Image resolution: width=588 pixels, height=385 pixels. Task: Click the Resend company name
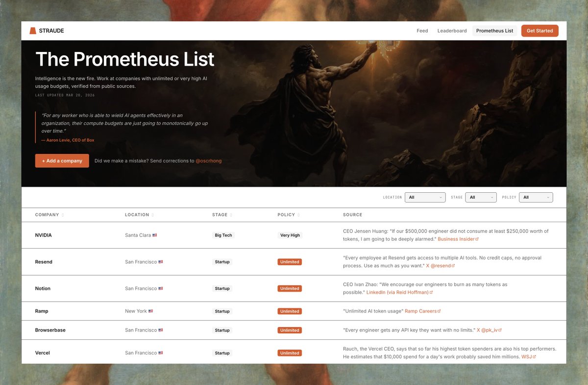click(x=44, y=262)
